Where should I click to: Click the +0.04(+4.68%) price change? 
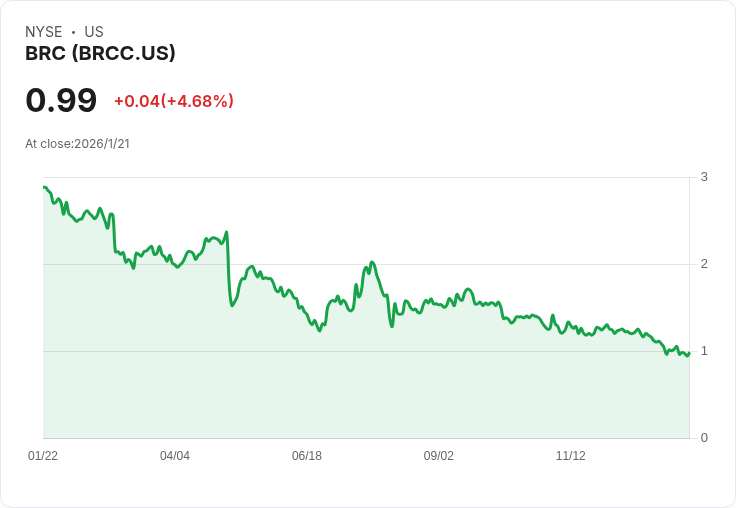pos(173,101)
